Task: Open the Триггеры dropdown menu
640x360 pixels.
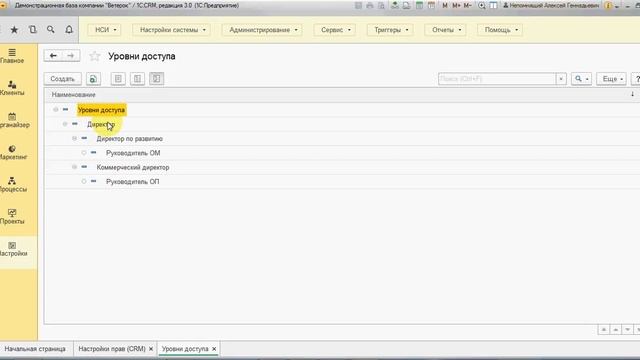Action: click(x=390, y=30)
